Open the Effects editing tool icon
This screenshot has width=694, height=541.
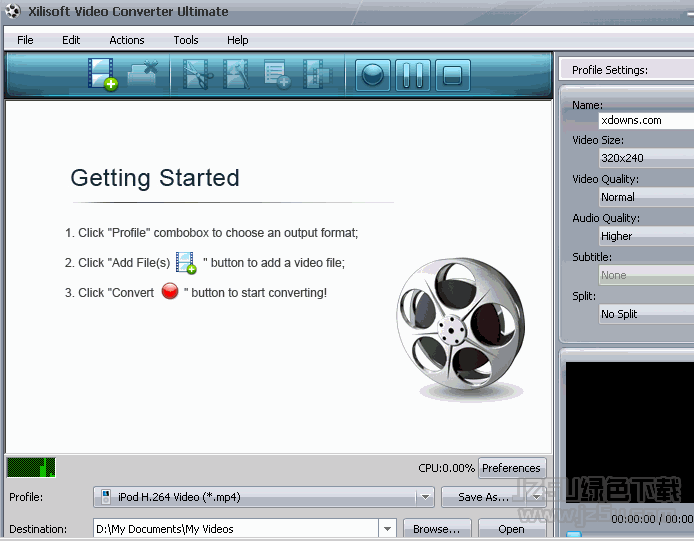[236, 74]
